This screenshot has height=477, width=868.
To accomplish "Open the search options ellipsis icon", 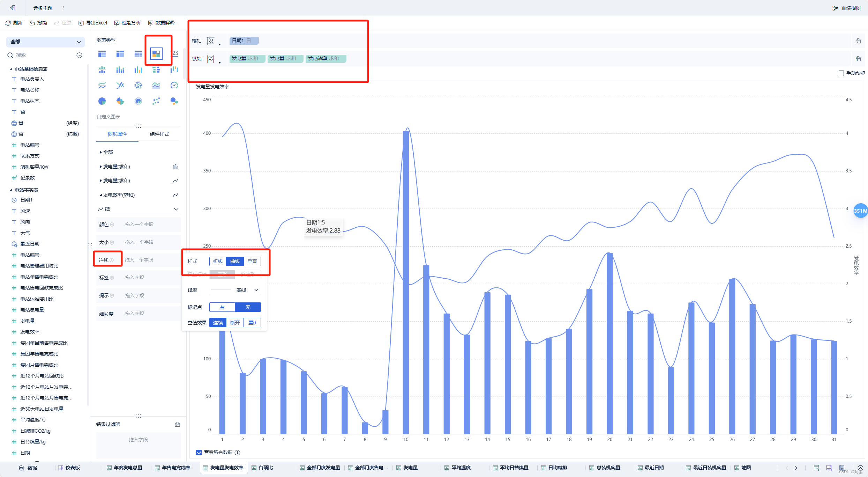I will click(x=80, y=55).
